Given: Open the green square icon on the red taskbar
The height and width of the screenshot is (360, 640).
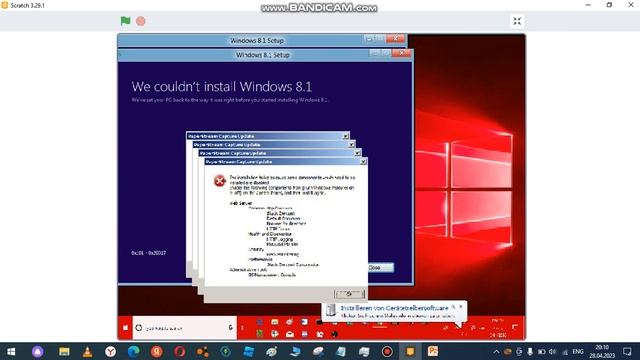Looking at the screenshot, I should pos(260,334).
